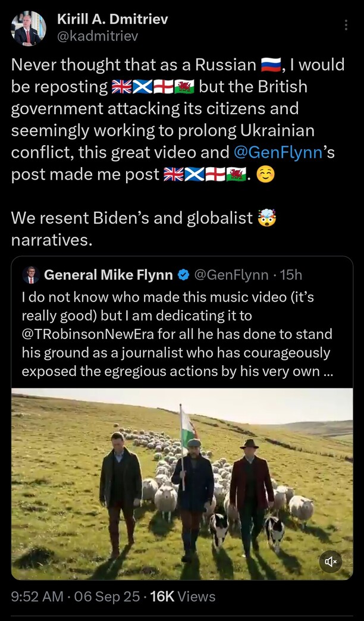Open Kirill A. Dmitriev's profile avatar
364x621 pixels.
tap(29, 28)
